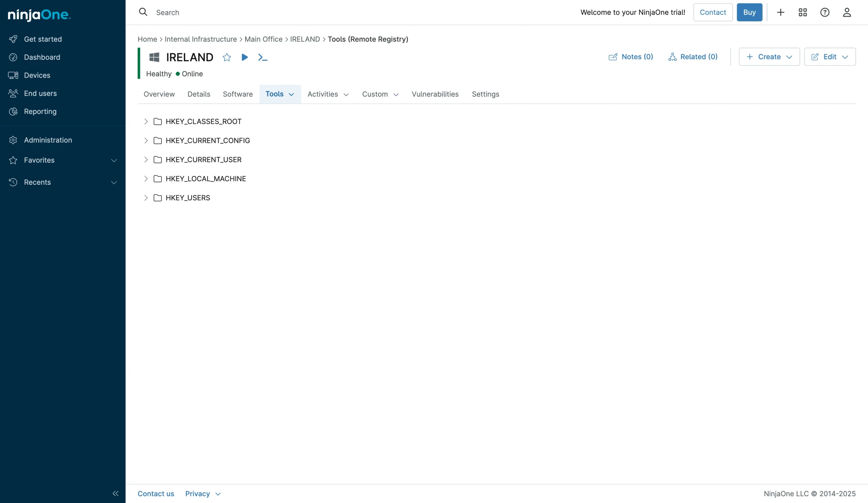The height and width of the screenshot is (503, 868).
Task: Open the Create dropdown
Action: (769, 57)
